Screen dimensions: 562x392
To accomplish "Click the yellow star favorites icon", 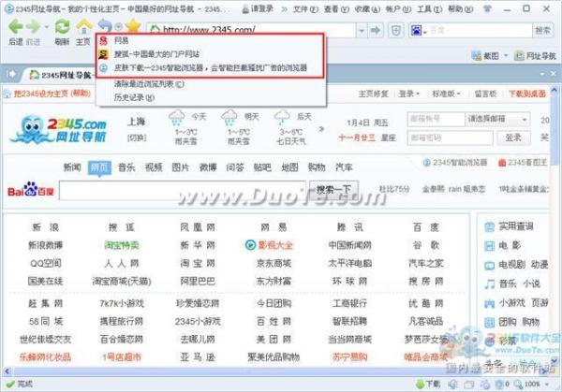I will tap(133, 26).
